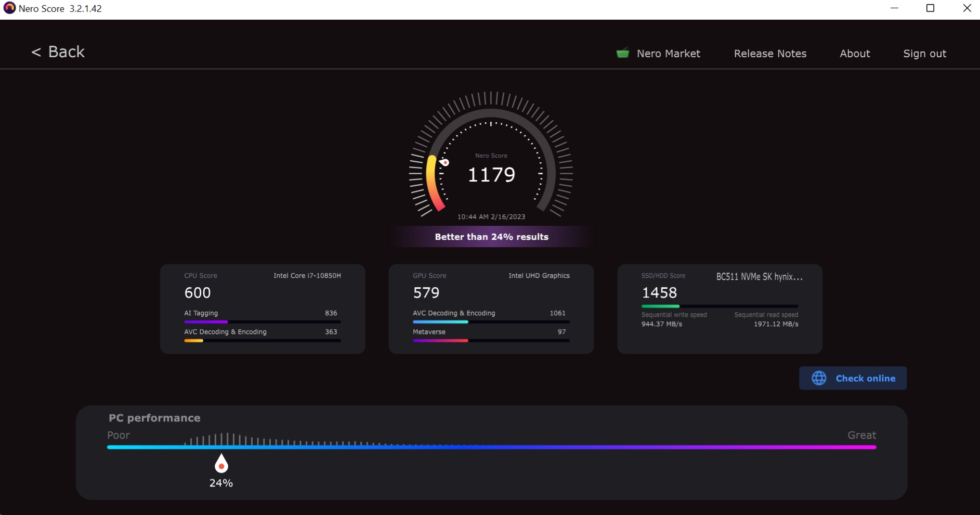Click the globe icon in Check online

tap(819, 378)
